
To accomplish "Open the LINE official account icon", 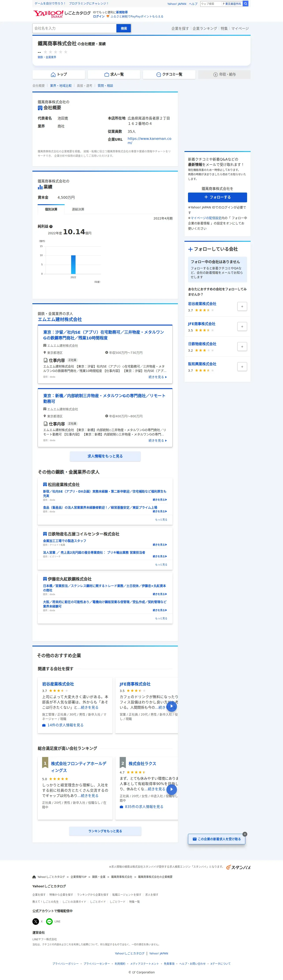I will [49, 921].
